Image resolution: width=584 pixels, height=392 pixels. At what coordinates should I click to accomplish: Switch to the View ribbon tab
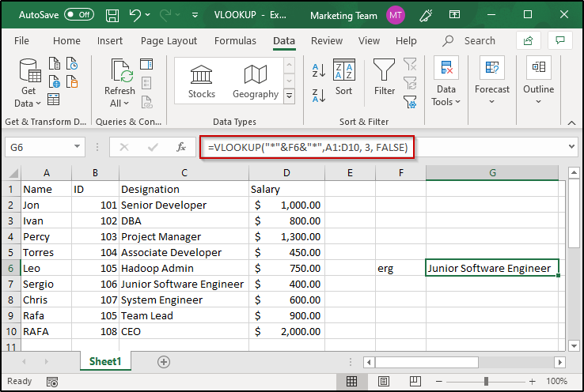click(x=369, y=40)
